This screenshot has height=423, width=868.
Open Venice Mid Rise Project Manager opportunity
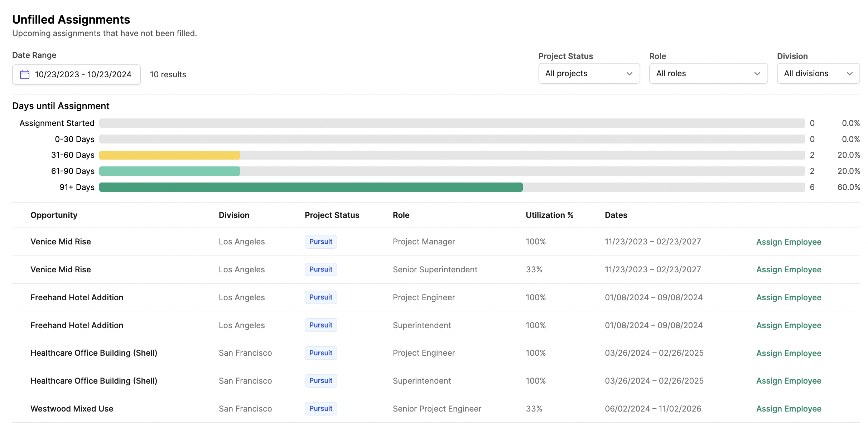pos(61,242)
